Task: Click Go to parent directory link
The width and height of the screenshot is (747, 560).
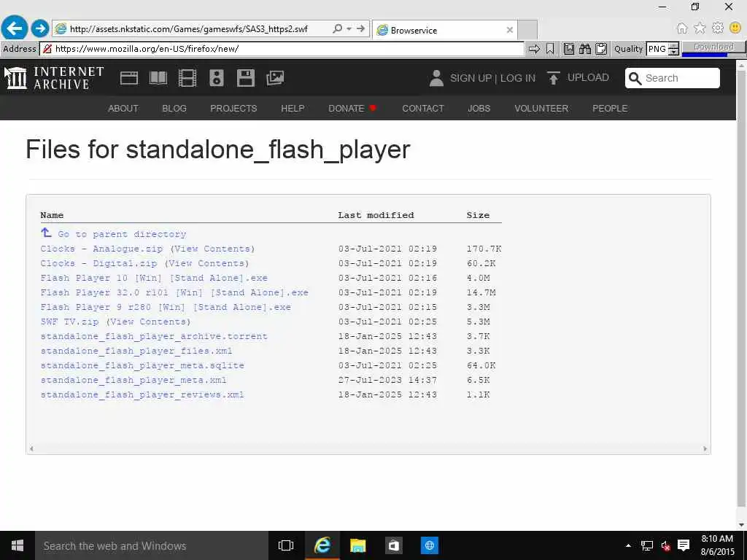Action: point(122,234)
